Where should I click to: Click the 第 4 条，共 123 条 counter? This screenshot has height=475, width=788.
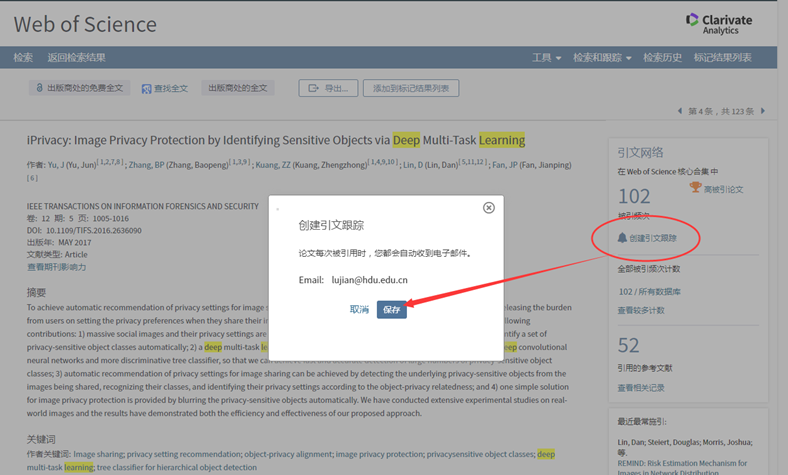(x=721, y=111)
